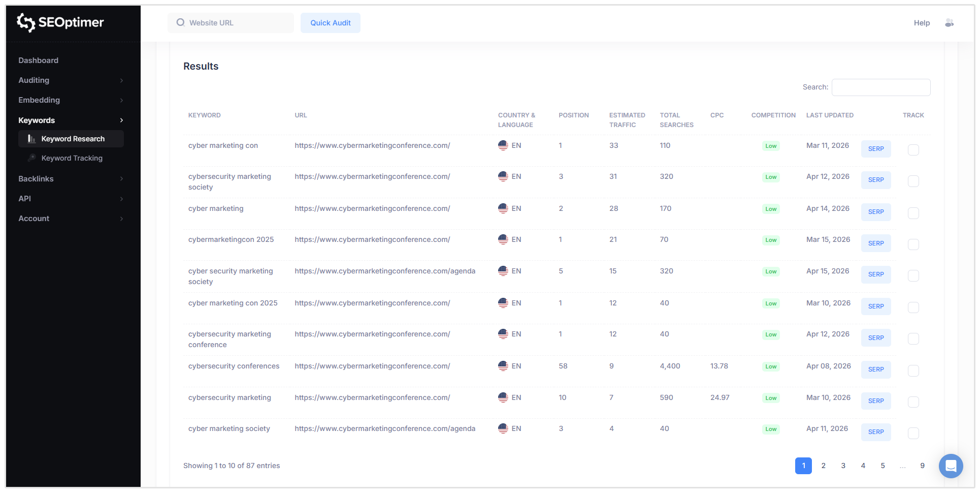Click the Keyword Tracking sidebar icon

[x=31, y=158]
